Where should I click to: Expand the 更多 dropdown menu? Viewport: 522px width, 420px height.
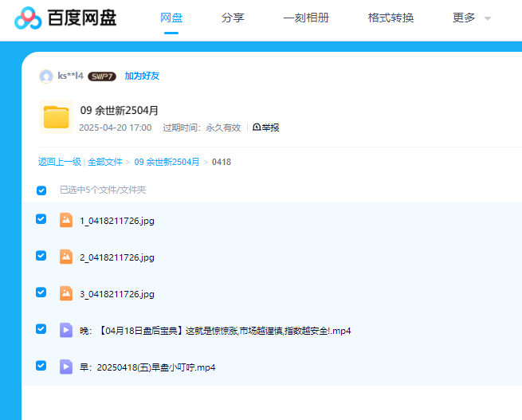[471, 18]
